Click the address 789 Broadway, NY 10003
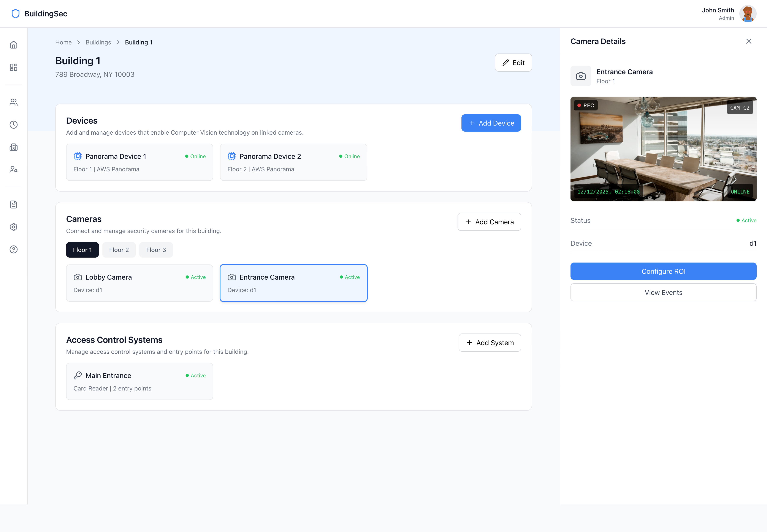The height and width of the screenshot is (532, 767). (x=95, y=74)
